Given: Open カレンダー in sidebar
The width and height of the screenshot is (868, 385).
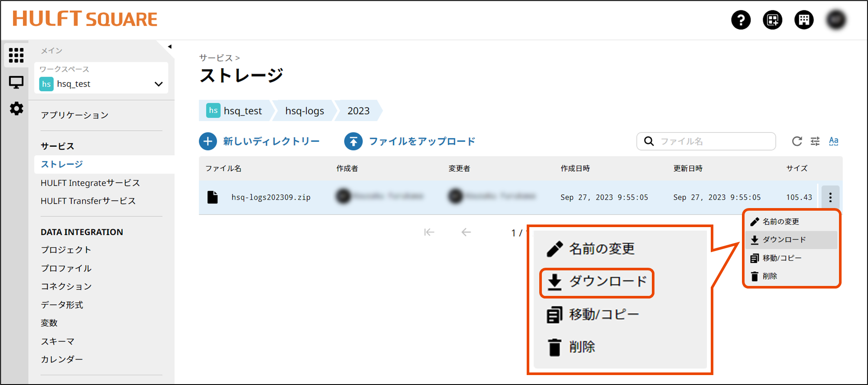Looking at the screenshot, I should 62,359.
